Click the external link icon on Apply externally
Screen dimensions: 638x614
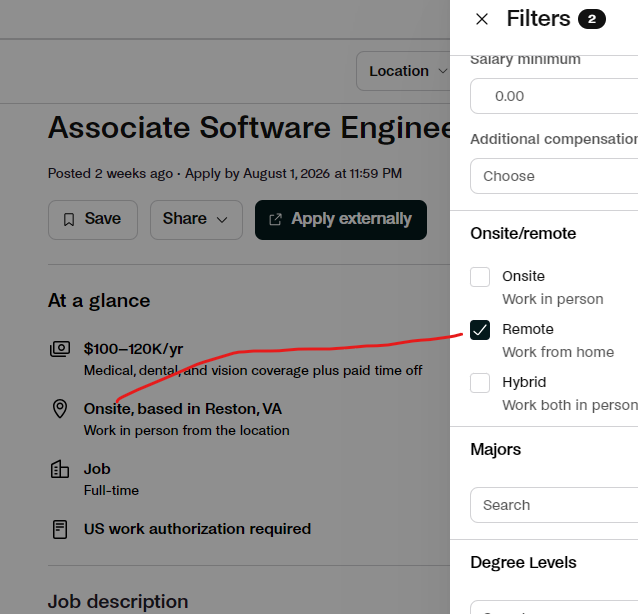275,219
